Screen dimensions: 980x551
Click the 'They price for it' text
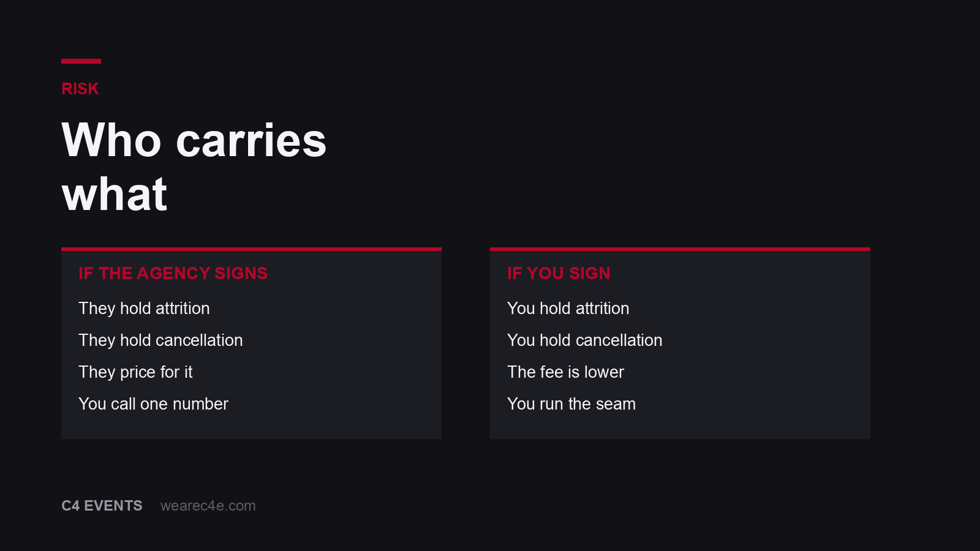point(135,372)
